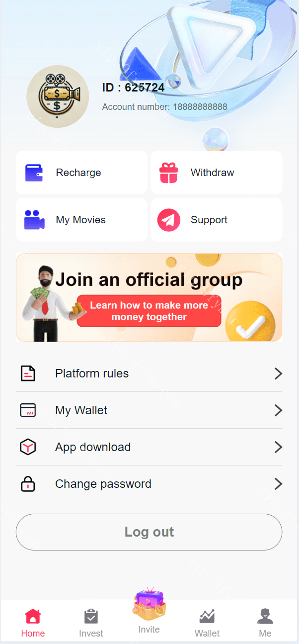Tap the Recharge wallet icon
Image resolution: width=299 pixels, height=644 pixels.
pyautogui.click(x=34, y=173)
